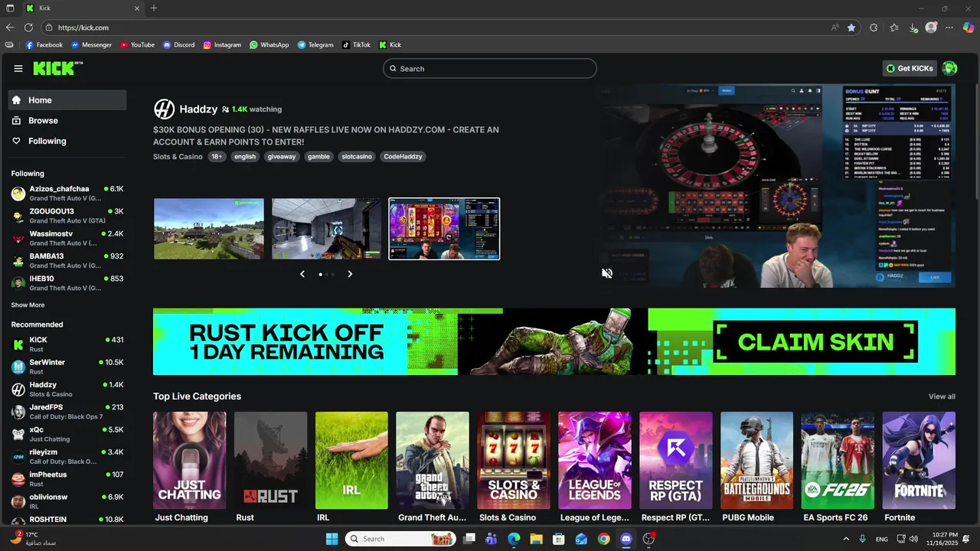
Task: Open Discord from taskbar
Action: [x=626, y=539]
